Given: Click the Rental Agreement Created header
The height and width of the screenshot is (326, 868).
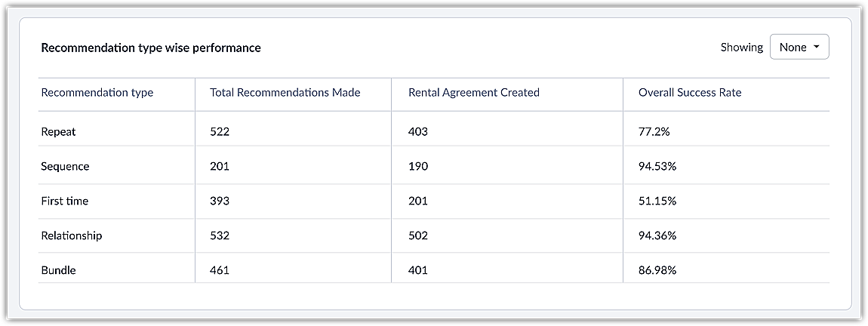Looking at the screenshot, I should [x=474, y=93].
